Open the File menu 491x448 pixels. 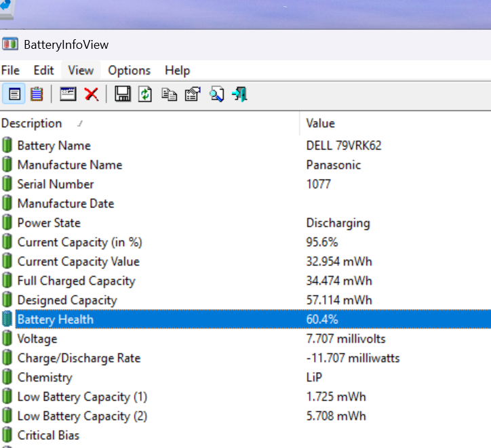click(10, 70)
